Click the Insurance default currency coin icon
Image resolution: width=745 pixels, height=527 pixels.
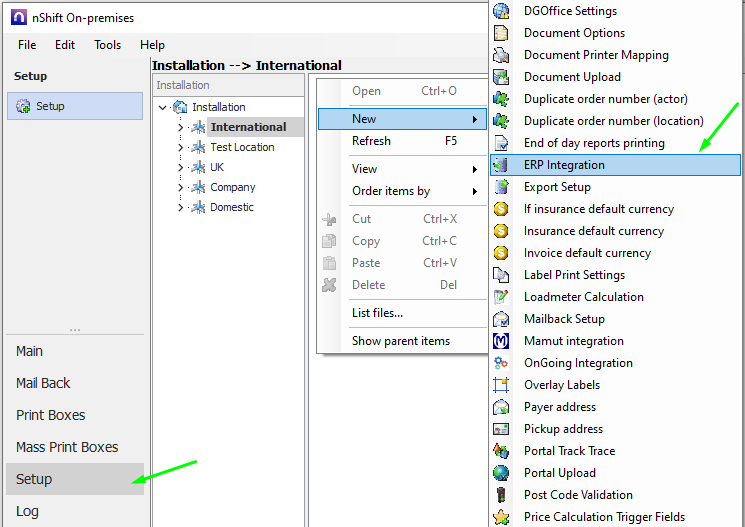pyautogui.click(x=501, y=231)
